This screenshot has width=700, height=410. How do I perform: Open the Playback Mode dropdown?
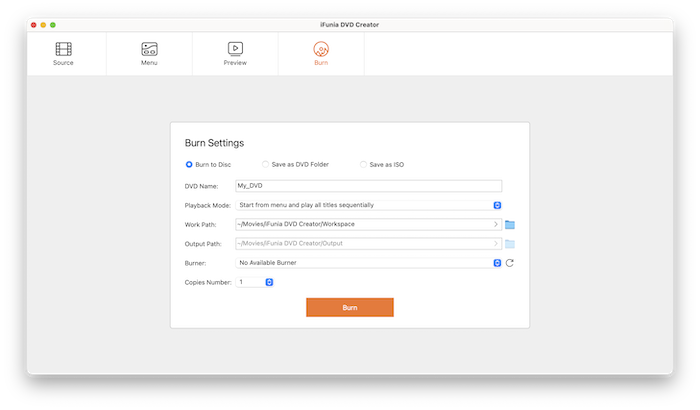(496, 205)
